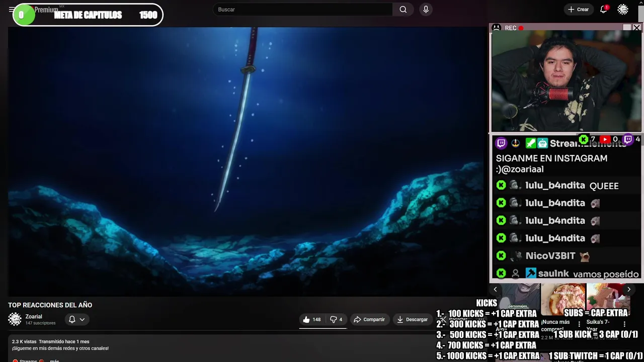Open the YouTube hamburger guide menu
The width and height of the screenshot is (644, 362).
click(x=11, y=10)
